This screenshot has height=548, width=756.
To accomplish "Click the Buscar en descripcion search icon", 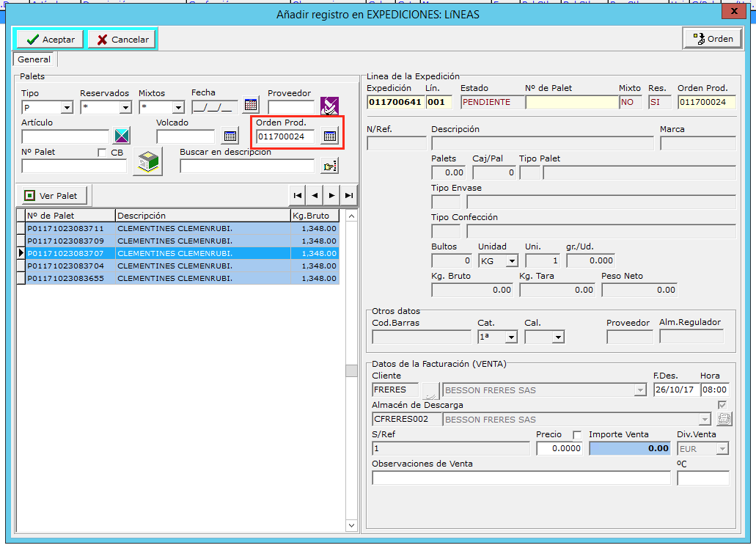I will pyautogui.click(x=330, y=166).
